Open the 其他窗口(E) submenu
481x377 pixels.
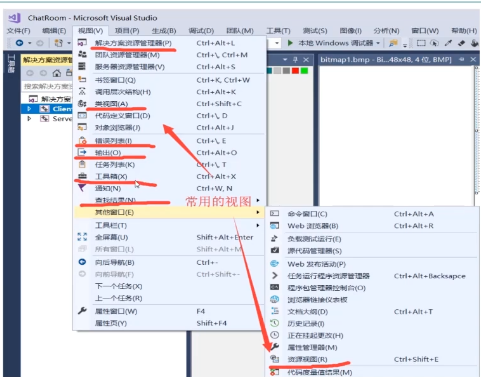169,212
